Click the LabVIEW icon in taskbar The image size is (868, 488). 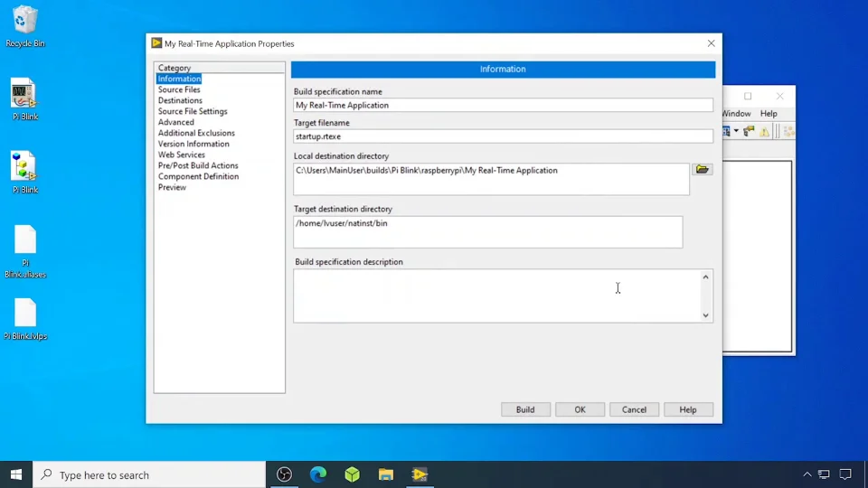[420, 474]
